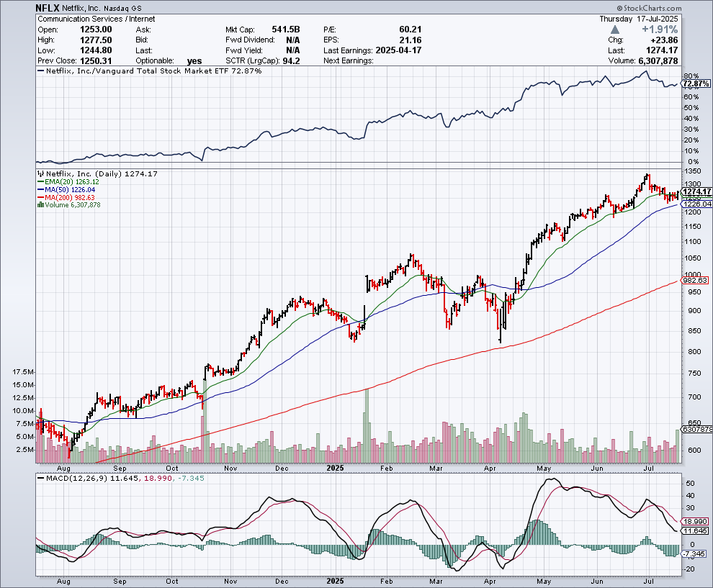This screenshot has height=588, width=713.
Task: Click the header Last value 1274.17
Action: (662, 50)
